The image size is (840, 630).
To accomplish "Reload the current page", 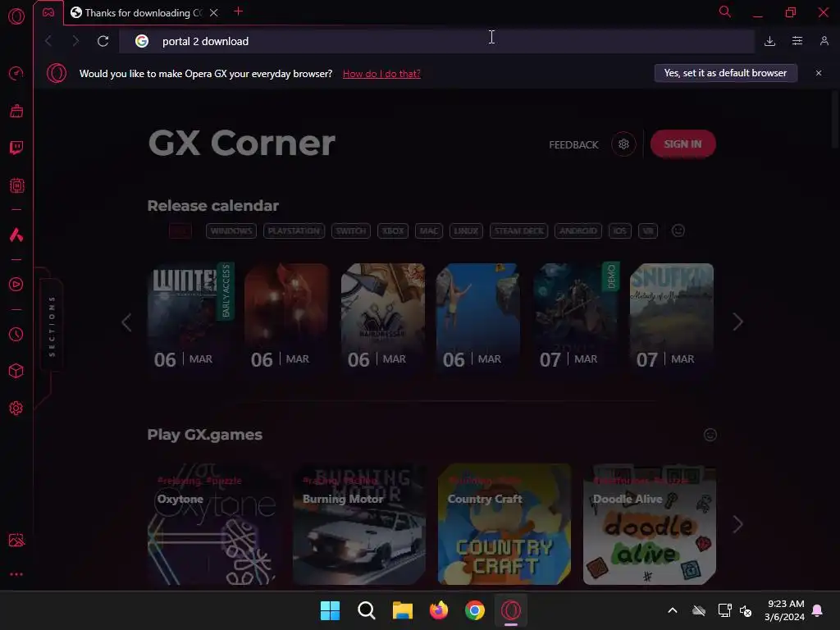I will pos(103,41).
